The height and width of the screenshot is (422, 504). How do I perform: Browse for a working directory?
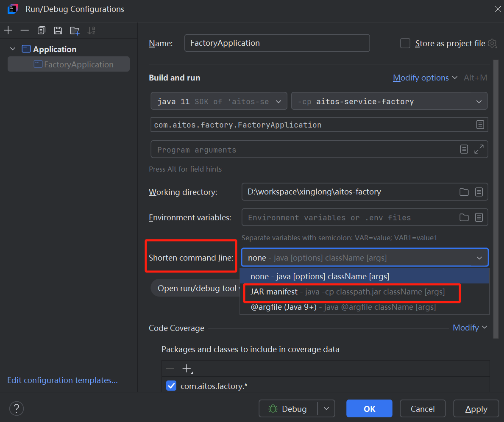464,192
